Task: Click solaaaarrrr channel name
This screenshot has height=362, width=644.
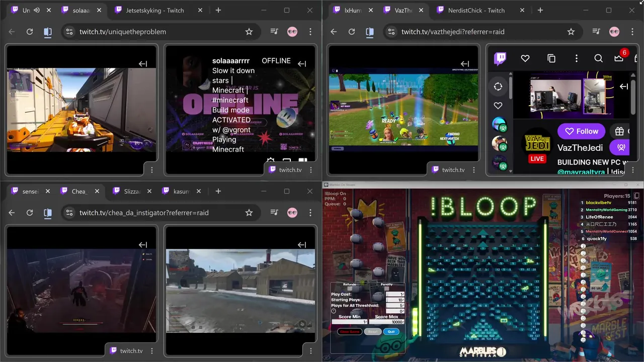Action: point(231,61)
